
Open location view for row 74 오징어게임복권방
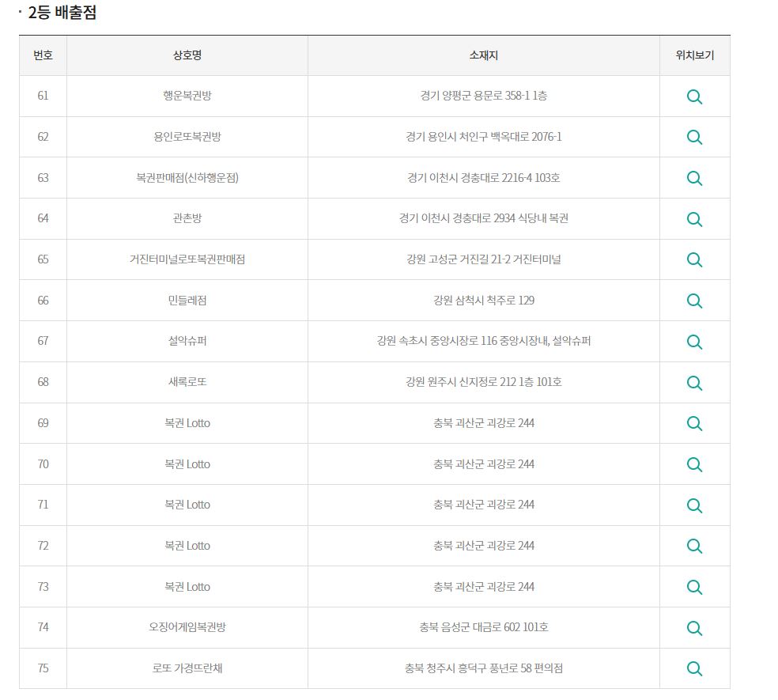[694, 629]
